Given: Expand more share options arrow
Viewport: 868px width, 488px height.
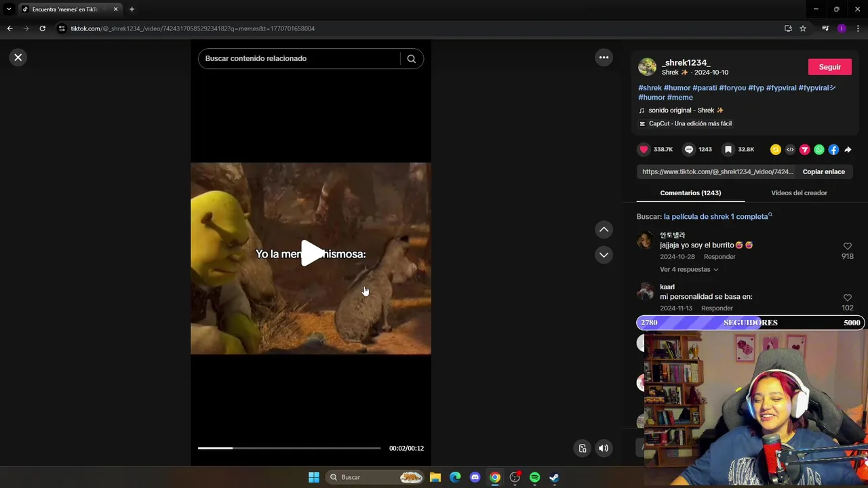Looking at the screenshot, I should pos(848,150).
